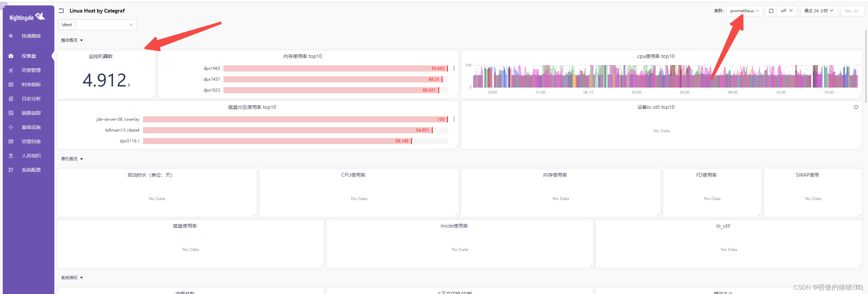Click the 快速跳转 search icon
Screen dimensions: 868x294
[x=11, y=36]
